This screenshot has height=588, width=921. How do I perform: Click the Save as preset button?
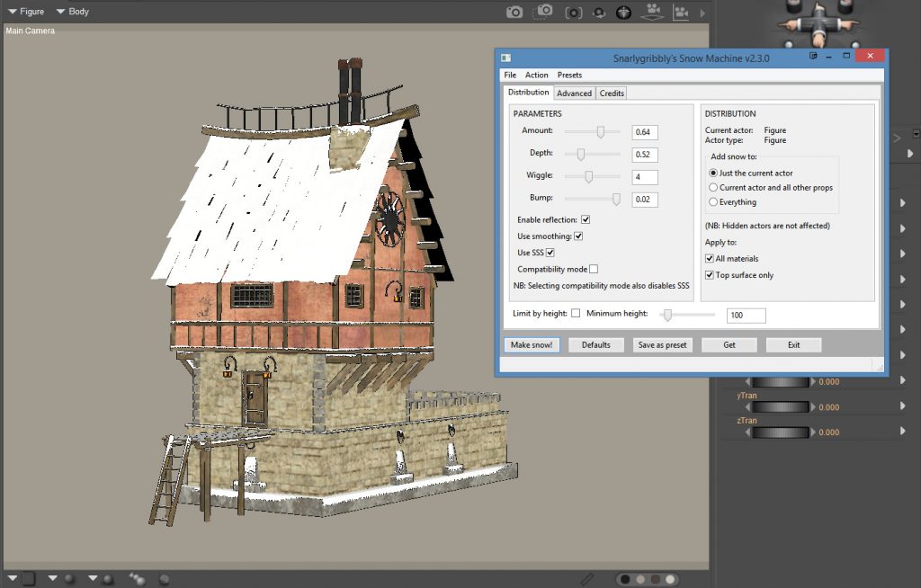(663, 345)
